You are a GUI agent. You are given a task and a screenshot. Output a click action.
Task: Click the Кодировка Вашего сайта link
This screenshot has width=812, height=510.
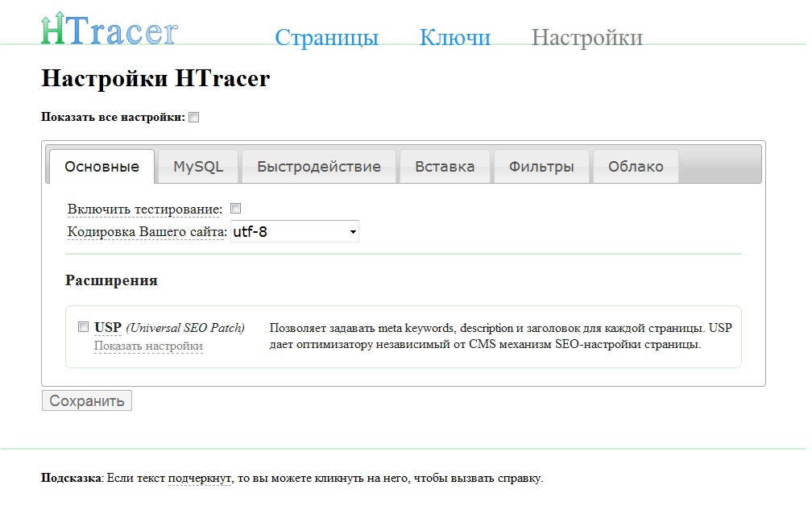[145, 230]
